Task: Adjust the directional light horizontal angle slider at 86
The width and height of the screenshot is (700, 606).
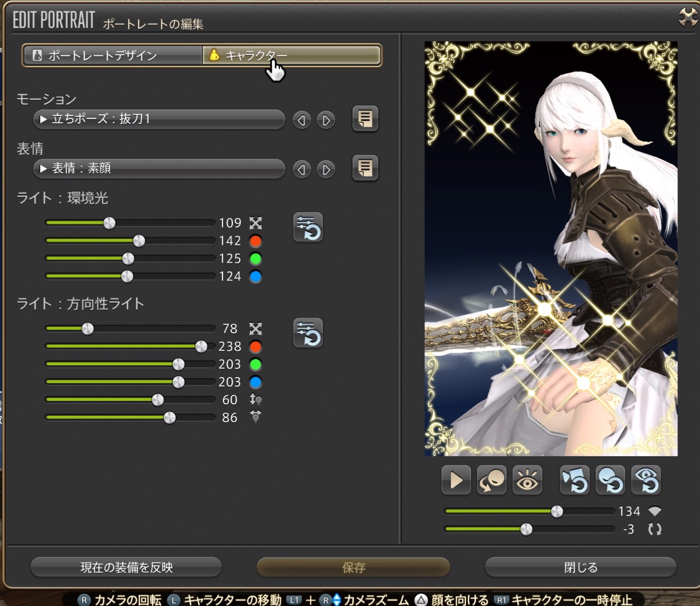Action: 130,418
